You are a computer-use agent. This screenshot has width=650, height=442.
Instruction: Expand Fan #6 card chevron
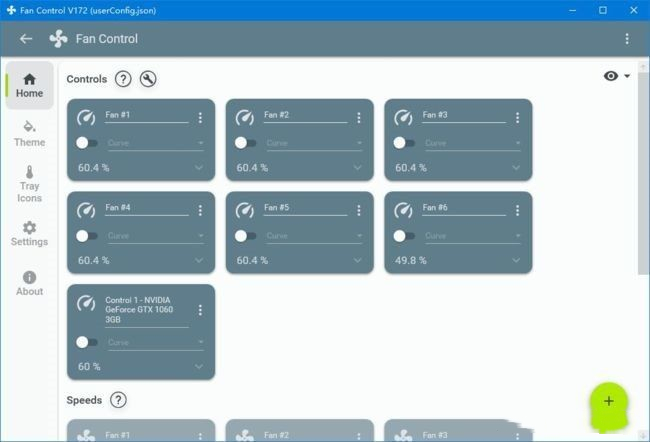click(x=516, y=260)
